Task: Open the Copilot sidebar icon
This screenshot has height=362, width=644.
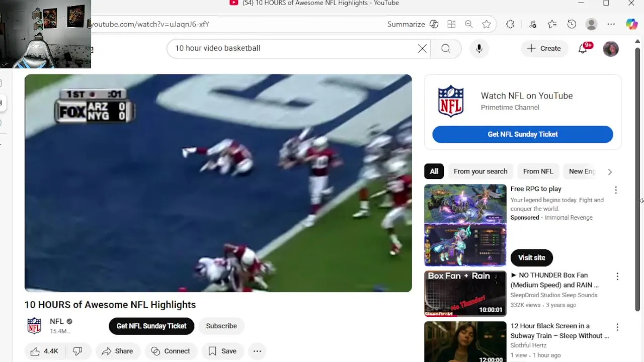Action: click(x=631, y=24)
